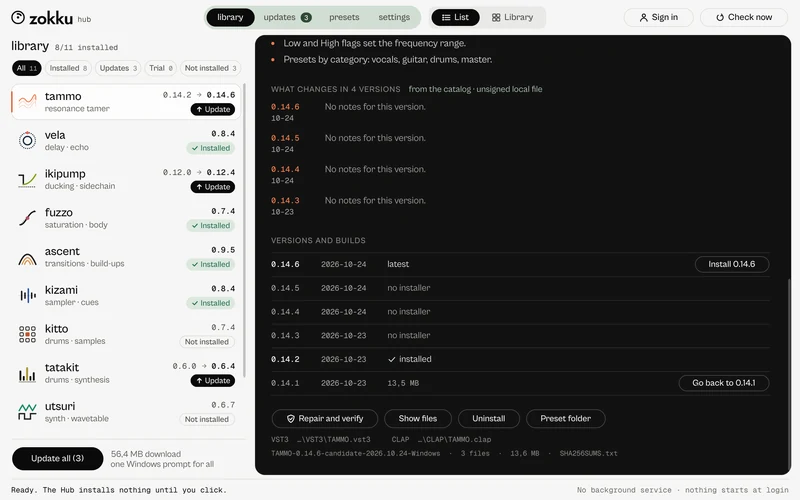Click the fuzzo saturation curve icon

click(27, 218)
